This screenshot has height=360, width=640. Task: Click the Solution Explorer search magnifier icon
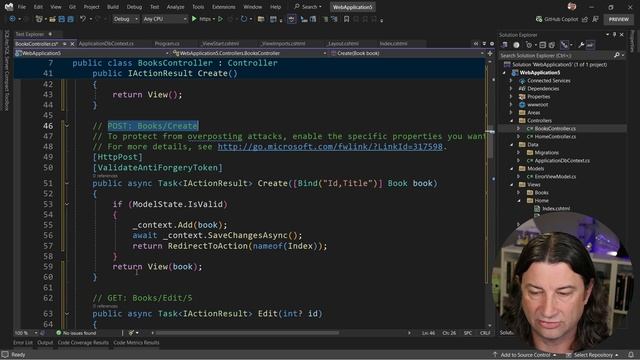click(x=617, y=55)
